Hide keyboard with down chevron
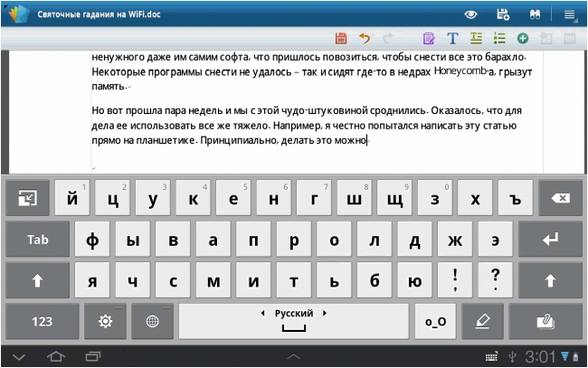The image size is (588, 368). pos(19,357)
